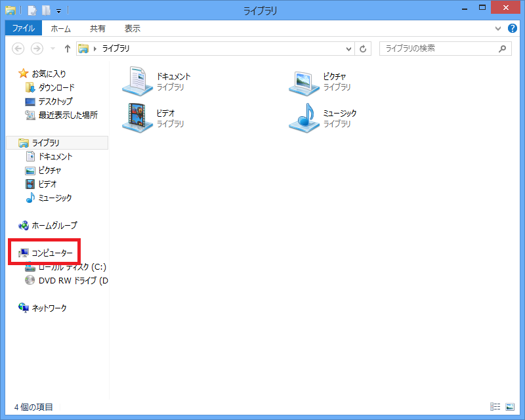
Task: Select ネットワーク in navigation pane
Action: coord(49,308)
